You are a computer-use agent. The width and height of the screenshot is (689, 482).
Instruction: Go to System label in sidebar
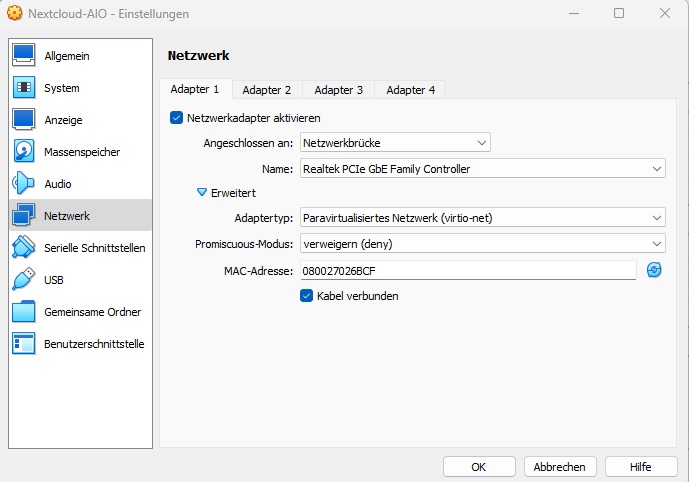pyautogui.click(x=62, y=88)
